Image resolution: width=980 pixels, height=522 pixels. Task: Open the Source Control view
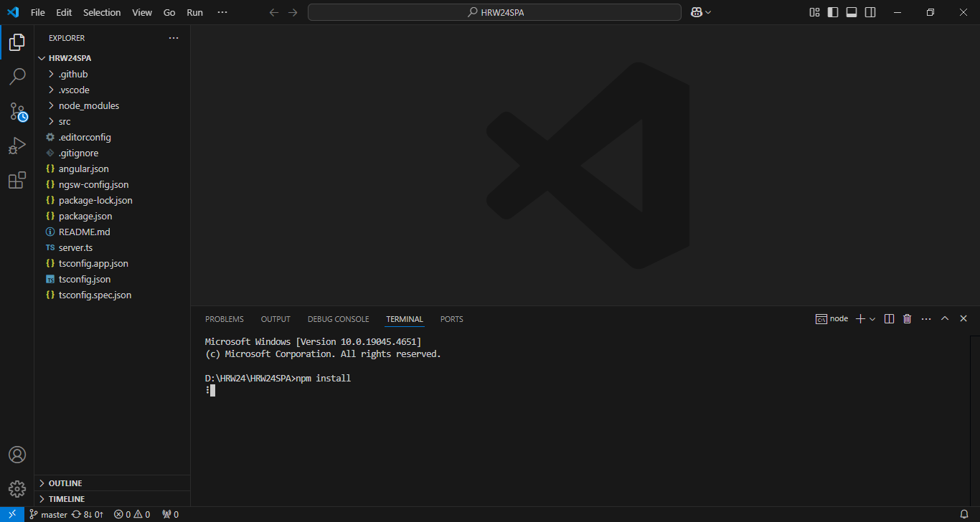point(17,111)
